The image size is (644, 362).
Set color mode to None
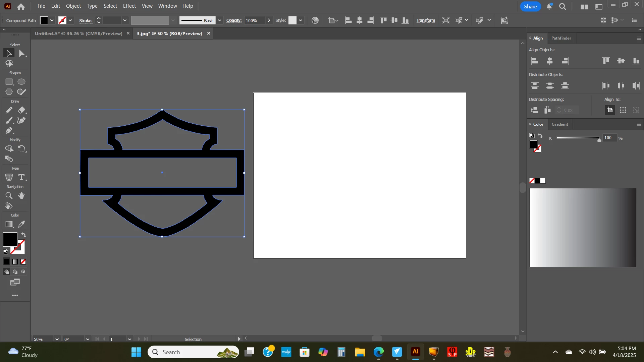[23, 262]
